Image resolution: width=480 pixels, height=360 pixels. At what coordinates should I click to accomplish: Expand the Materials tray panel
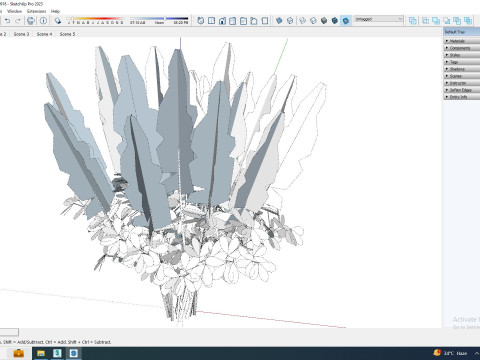point(462,41)
